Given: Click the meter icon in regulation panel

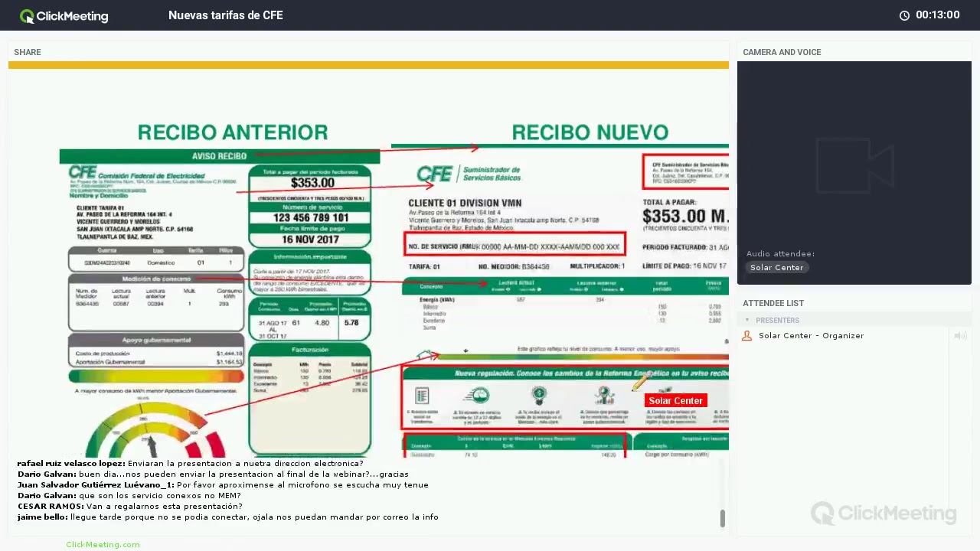Looking at the screenshot, I should coord(476,396).
